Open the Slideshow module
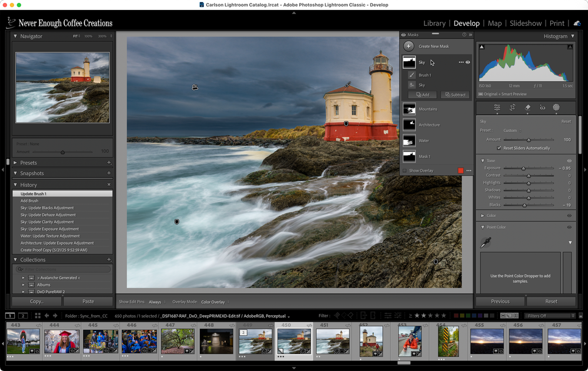Image resolution: width=588 pixels, height=371 pixels. coord(525,24)
